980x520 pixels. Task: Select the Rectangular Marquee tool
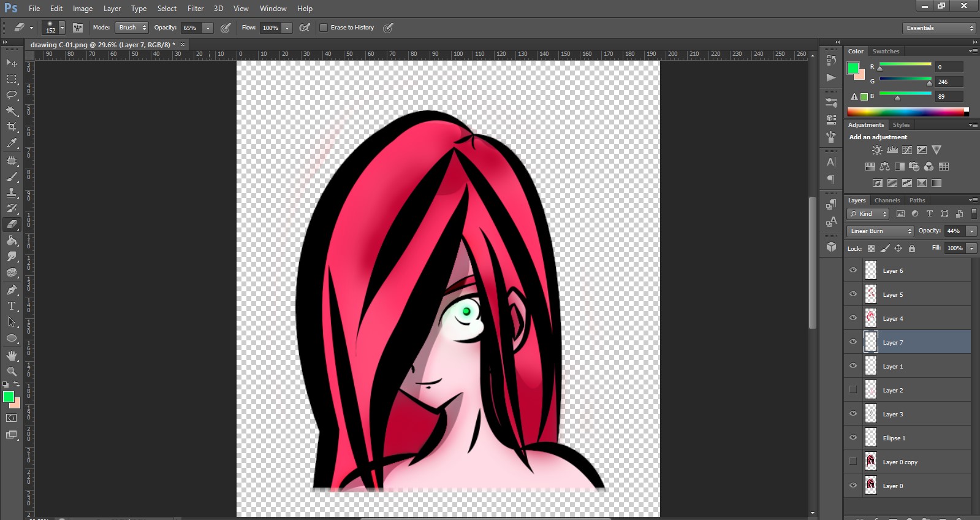tap(12, 79)
